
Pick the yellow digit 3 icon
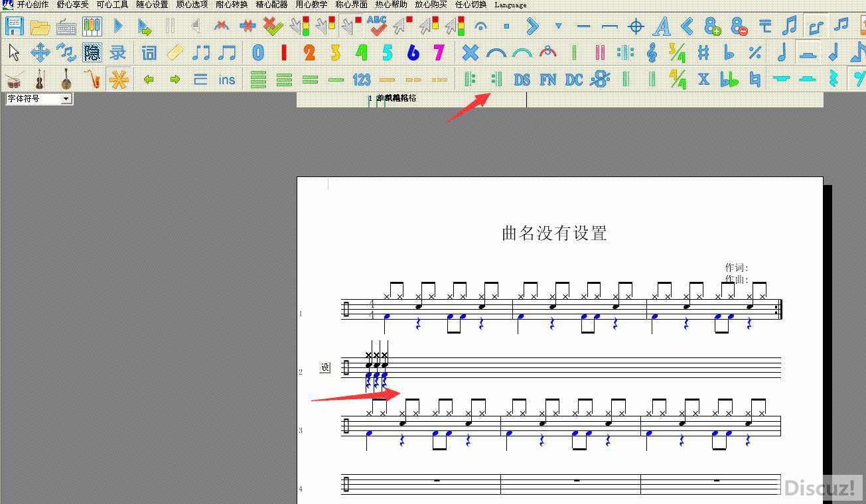click(336, 52)
